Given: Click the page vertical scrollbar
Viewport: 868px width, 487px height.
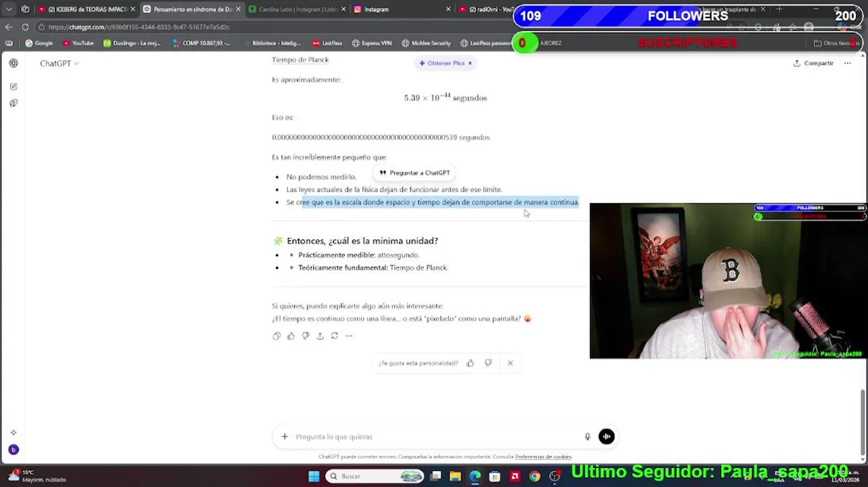Looking at the screenshot, I should pyautogui.click(x=863, y=422).
